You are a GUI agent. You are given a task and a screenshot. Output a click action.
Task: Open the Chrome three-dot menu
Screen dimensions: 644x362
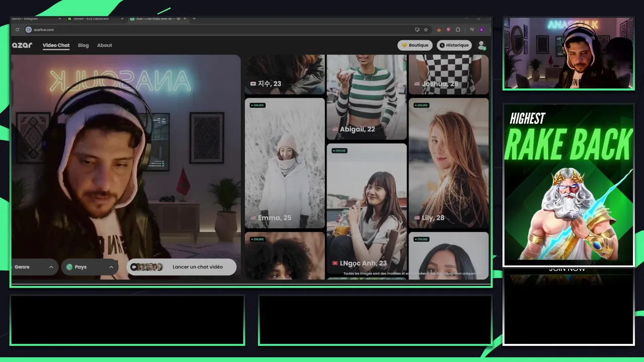(x=490, y=30)
